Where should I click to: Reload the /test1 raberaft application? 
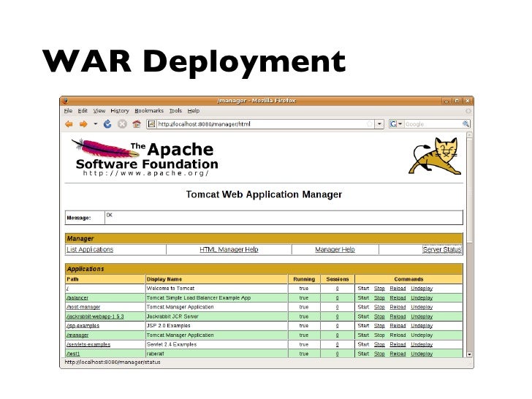click(398, 354)
